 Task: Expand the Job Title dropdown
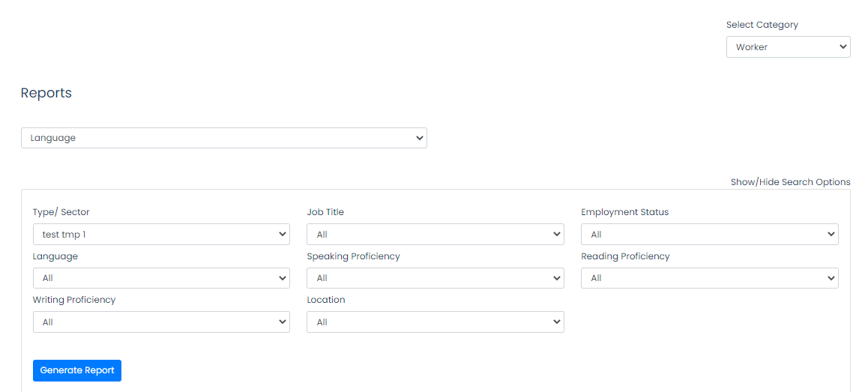[435, 234]
